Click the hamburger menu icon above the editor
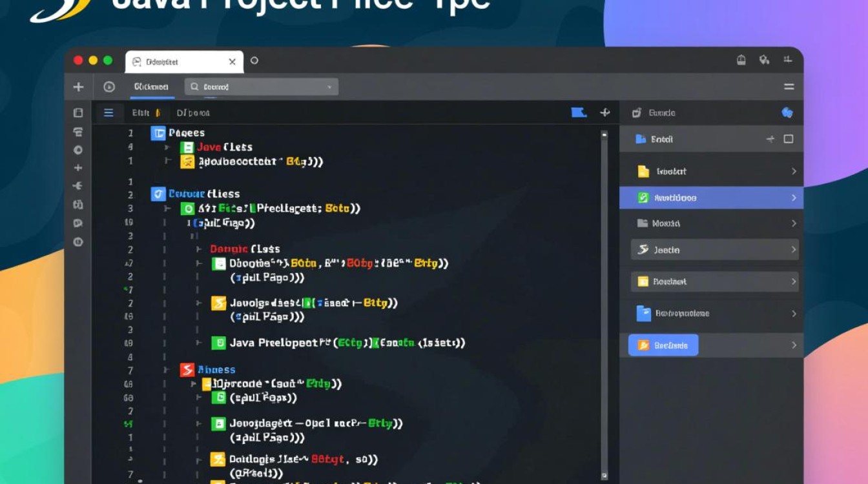868x484 pixels. point(109,112)
